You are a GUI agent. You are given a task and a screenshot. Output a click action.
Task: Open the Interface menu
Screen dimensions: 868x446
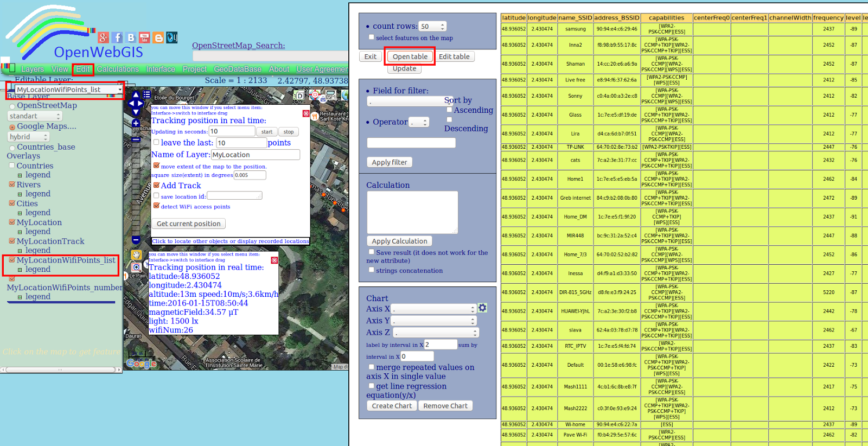tap(161, 69)
